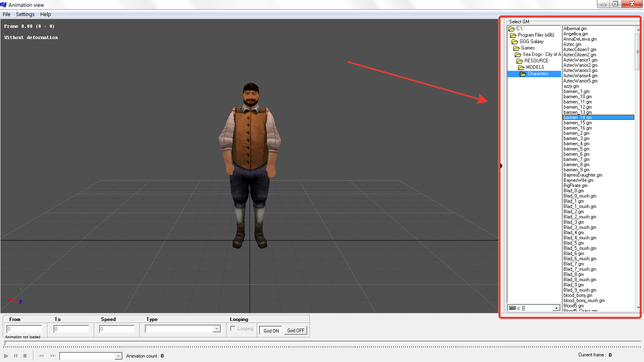Select blood_bomj_mush.gm model file
644x362 pixels.
(x=584, y=300)
